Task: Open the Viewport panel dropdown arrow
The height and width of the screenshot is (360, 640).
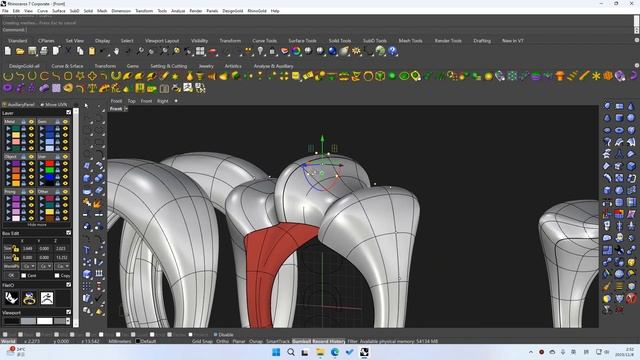Action: pyautogui.click(x=68, y=321)
